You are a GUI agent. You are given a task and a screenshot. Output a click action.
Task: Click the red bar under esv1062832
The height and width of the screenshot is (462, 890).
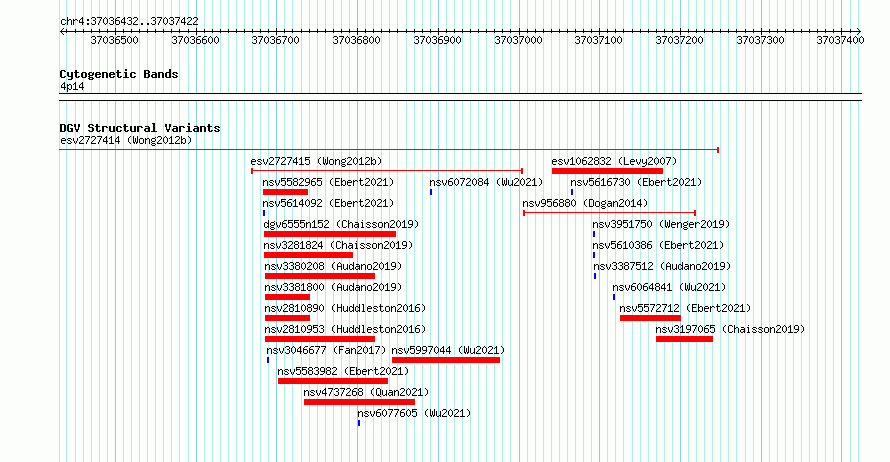pos(607,171)
